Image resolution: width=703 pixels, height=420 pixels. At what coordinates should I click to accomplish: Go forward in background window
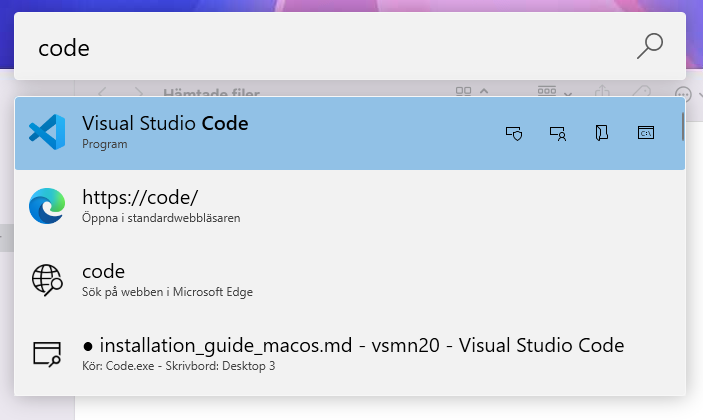[139, 92]
